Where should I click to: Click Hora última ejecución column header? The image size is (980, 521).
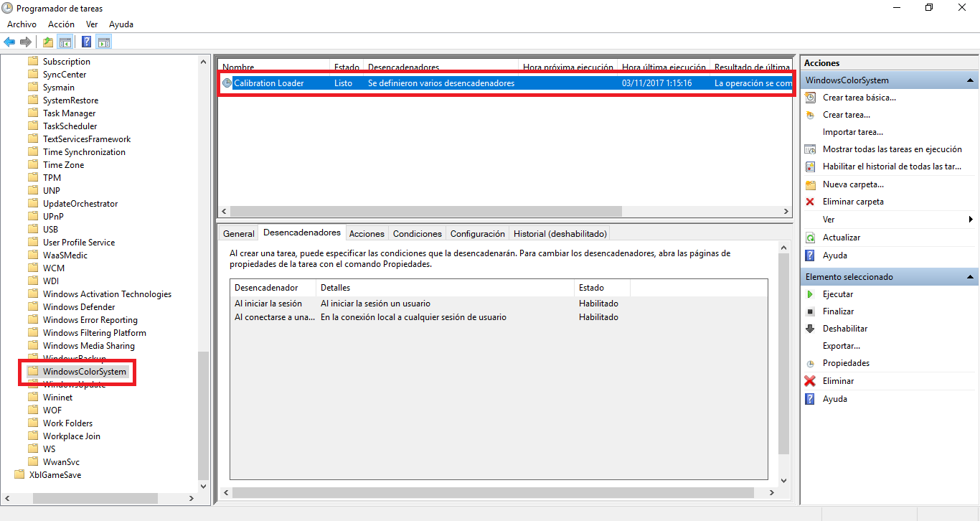[664, 67]
